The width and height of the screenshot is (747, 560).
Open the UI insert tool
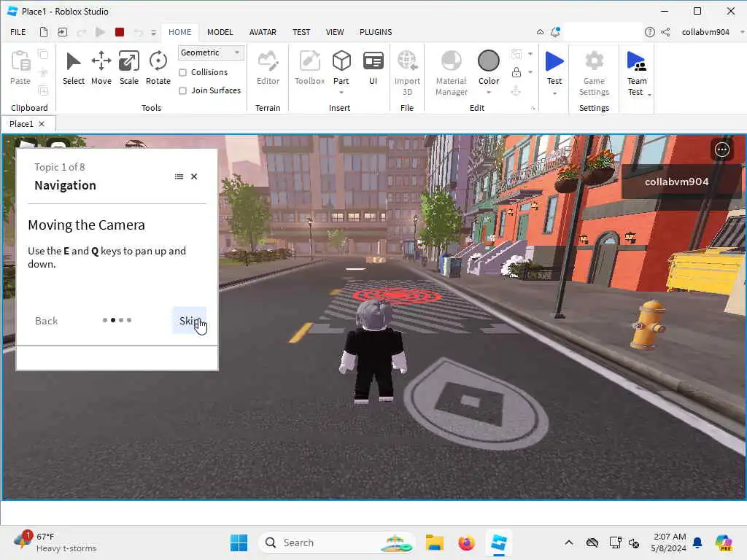tap(373, 68)
